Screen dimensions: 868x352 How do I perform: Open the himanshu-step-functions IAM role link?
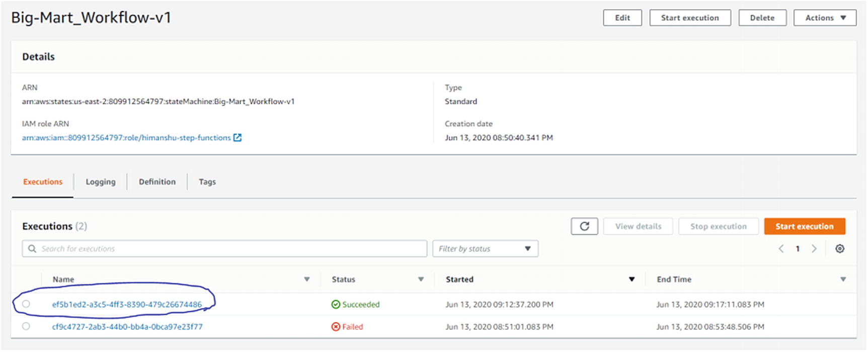tap(126, 138)
